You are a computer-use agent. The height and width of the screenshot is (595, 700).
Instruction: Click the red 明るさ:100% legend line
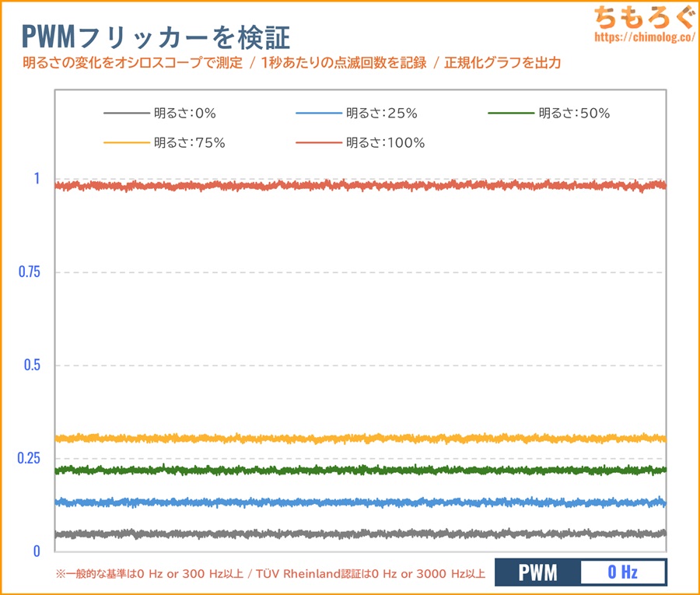coord(319,143)
